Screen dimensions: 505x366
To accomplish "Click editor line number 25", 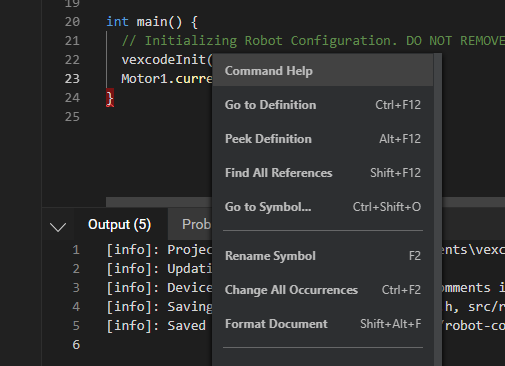I will tap(72, 117).
